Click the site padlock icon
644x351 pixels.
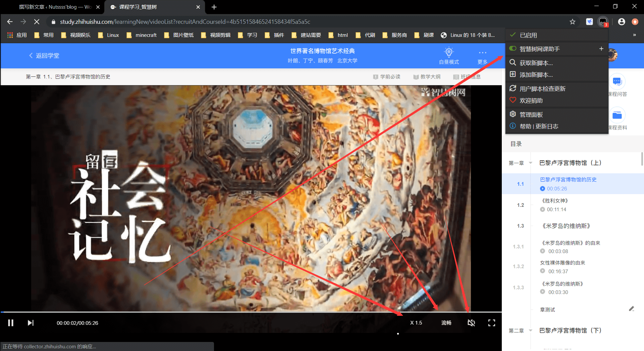pos(53,22)
